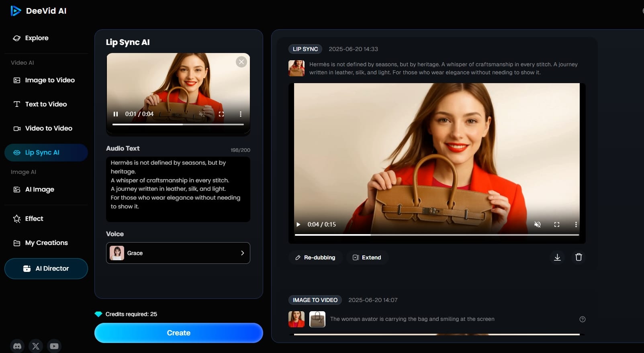This screenshot has width=644, height=353.
Task: Click the Extend button
Action: click(367, 257)
